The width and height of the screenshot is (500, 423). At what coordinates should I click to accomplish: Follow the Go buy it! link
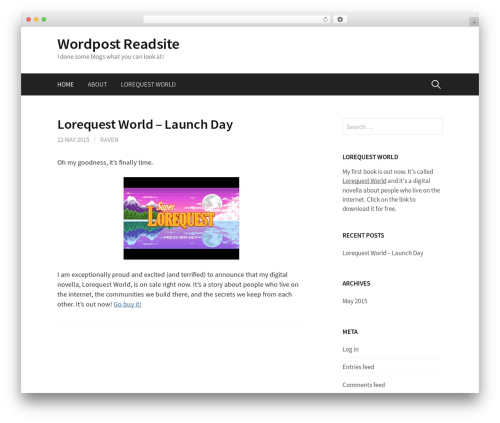(x=127, y=304)
